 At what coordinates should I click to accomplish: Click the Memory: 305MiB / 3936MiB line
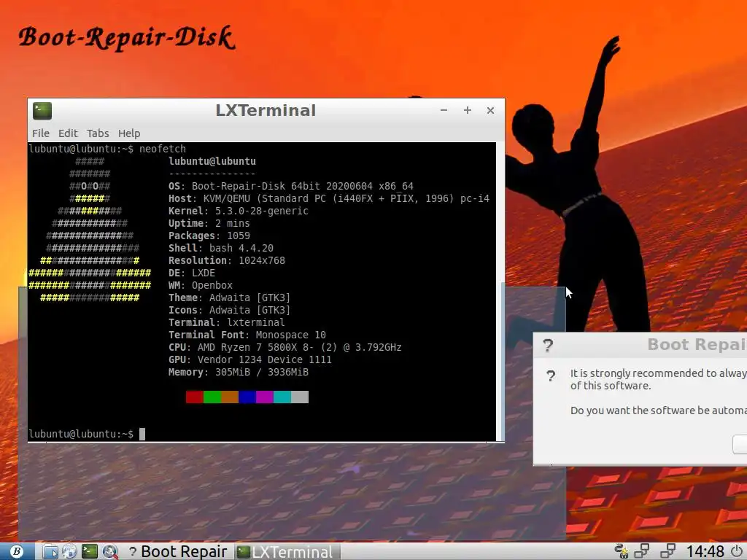click(x=239, y=372)
